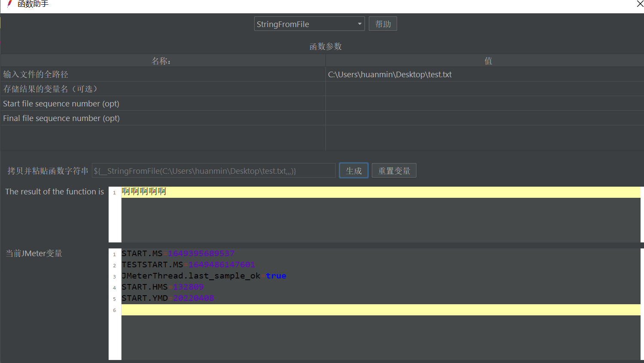The width and height of the screenshot is (644, 363).
Task: Click the function string field ${__StringFromFile...}
Action: coord(213,171)
